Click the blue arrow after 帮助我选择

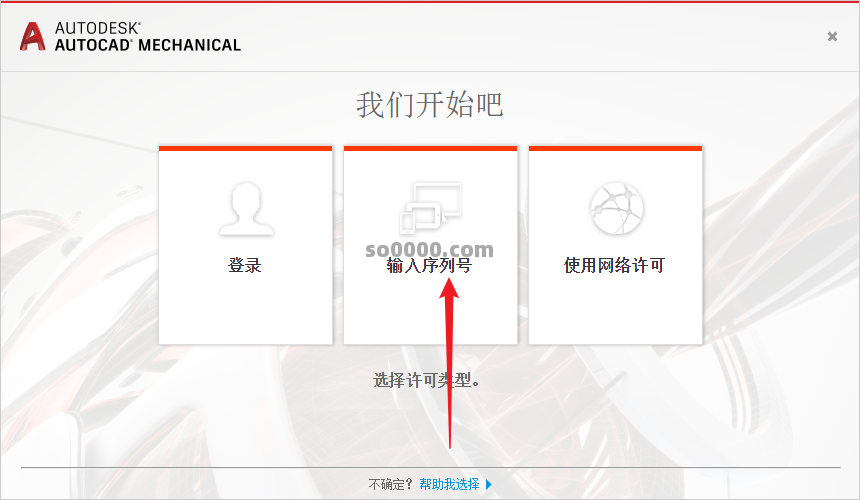[x=489, y=485]
